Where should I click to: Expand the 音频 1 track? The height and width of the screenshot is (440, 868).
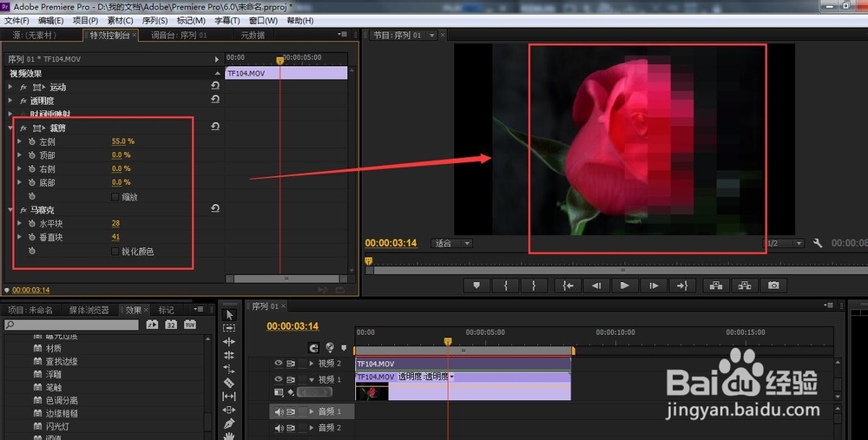tap(312, 411)
